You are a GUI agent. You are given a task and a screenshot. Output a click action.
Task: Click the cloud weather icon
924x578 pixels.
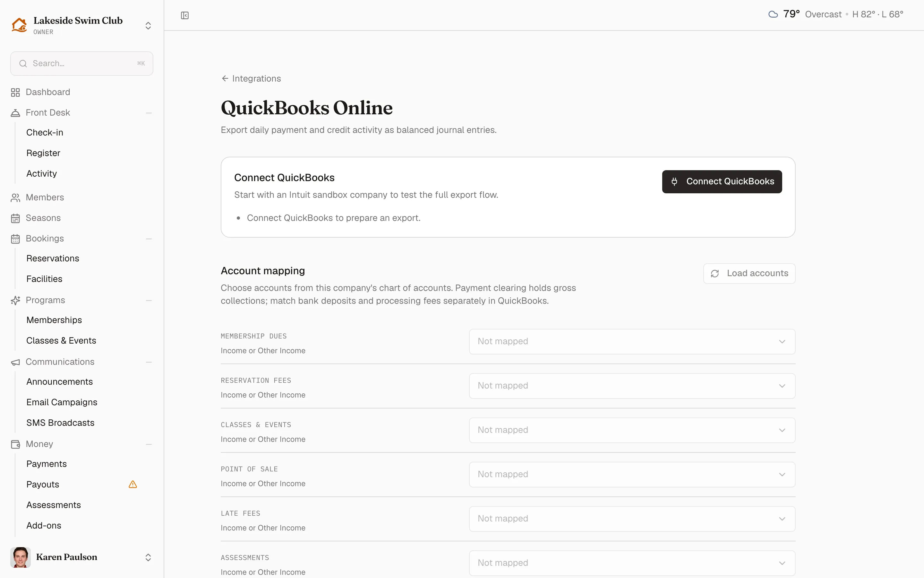(773, 14)
